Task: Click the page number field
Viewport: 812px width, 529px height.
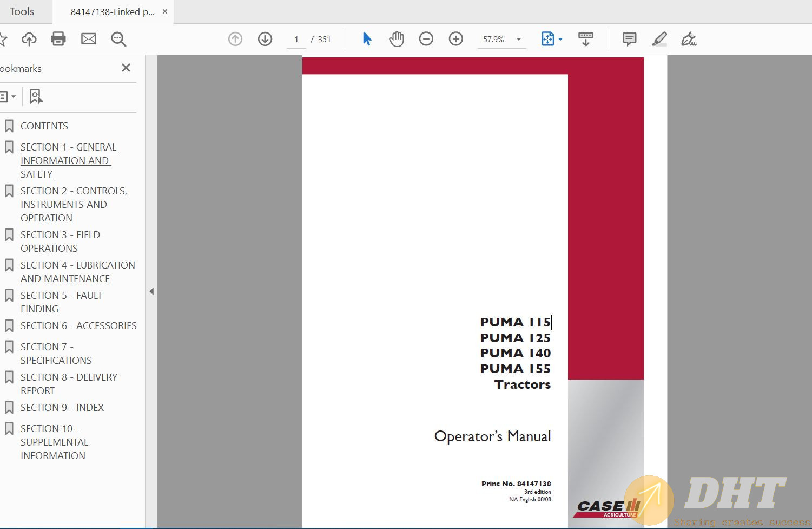Action: tap(296, 40)
